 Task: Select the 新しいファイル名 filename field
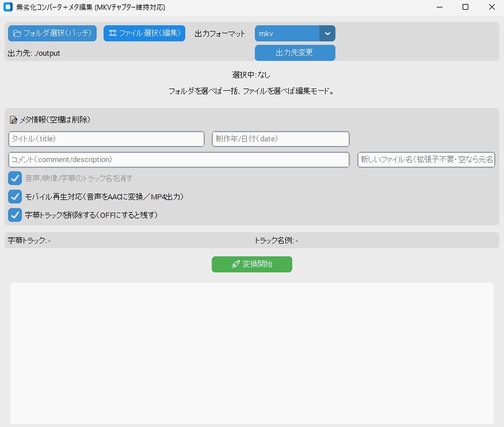[x=426, y=159]
